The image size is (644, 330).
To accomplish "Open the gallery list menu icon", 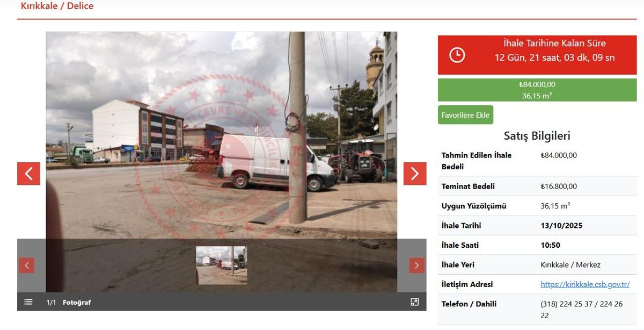I will click(x=28, y=302).
